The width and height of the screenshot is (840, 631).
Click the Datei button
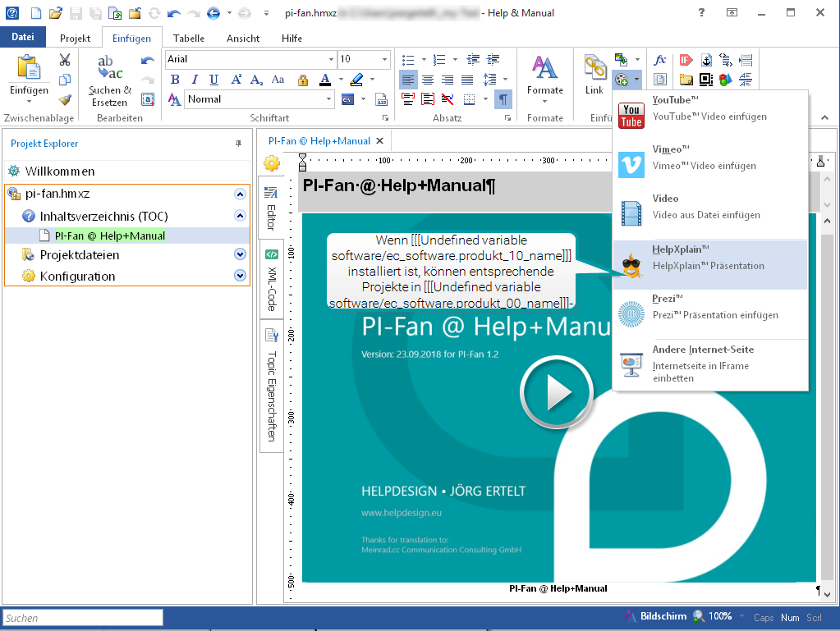pyautogui.click(x=23, y=37)
